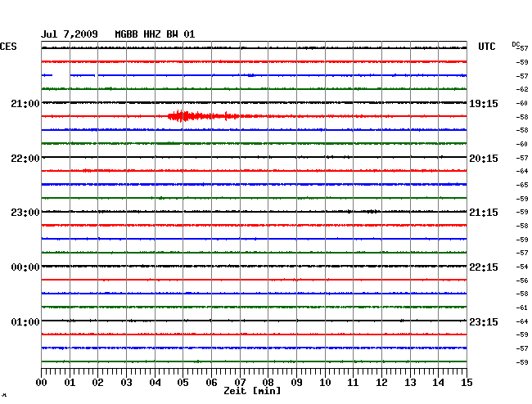Select the DC offset value -65

click(522, 185)
